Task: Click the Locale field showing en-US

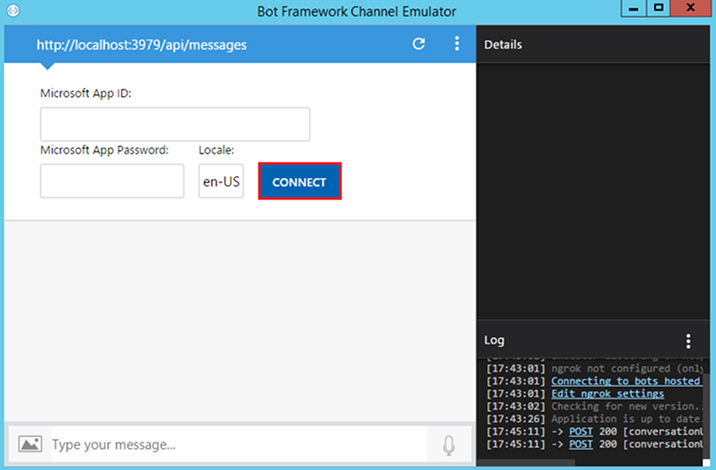Action: point(221,181)
